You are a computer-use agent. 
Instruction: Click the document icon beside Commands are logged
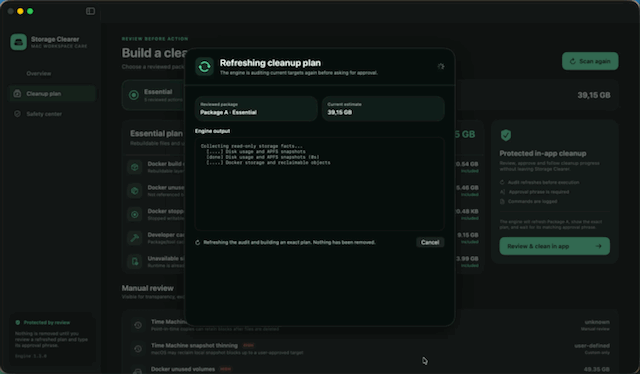[x=502, y=201]
